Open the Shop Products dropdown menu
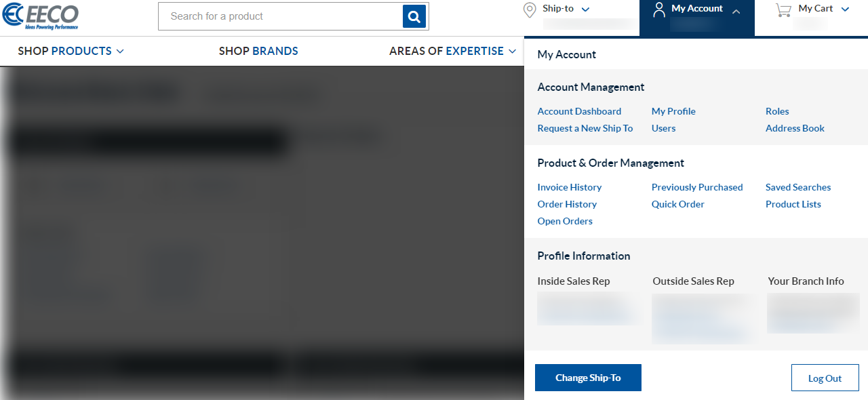The height and width of the screenshot is (400, 868). tap(71, 51)
